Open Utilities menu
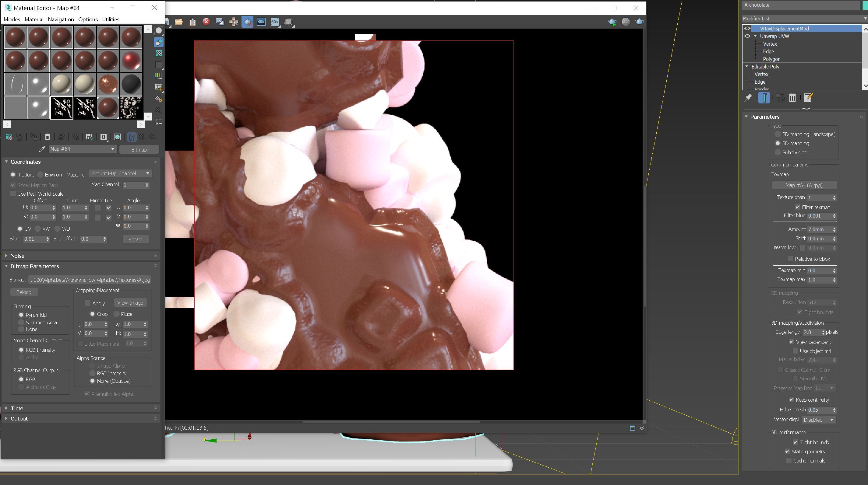868x485 pixels. 111,19
